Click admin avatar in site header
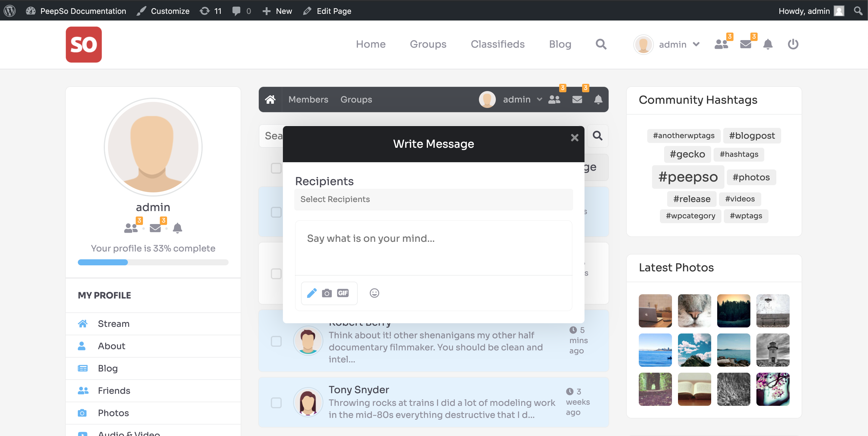This screenshot has width=868, height=436. coord(643,44)
